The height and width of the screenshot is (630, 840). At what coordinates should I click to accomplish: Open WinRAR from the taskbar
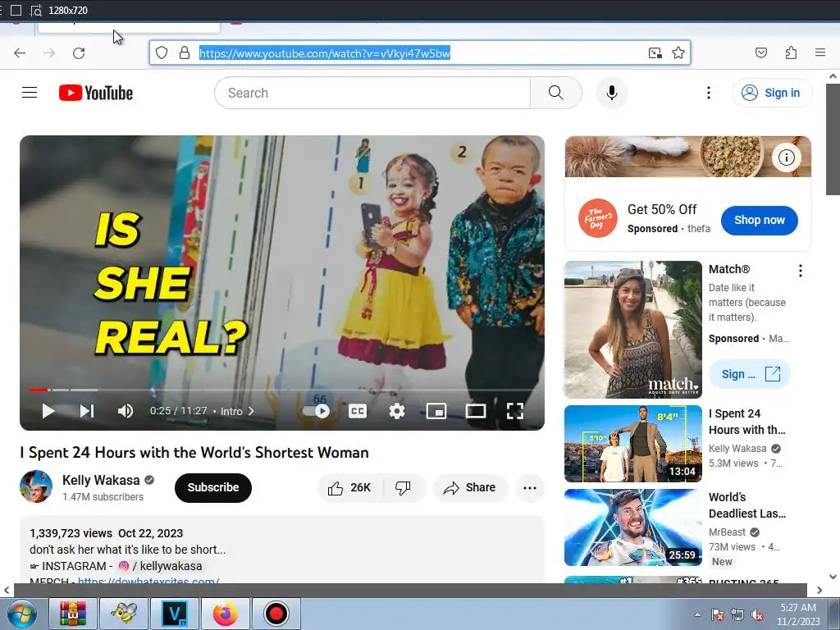click(x=73, y=614)
